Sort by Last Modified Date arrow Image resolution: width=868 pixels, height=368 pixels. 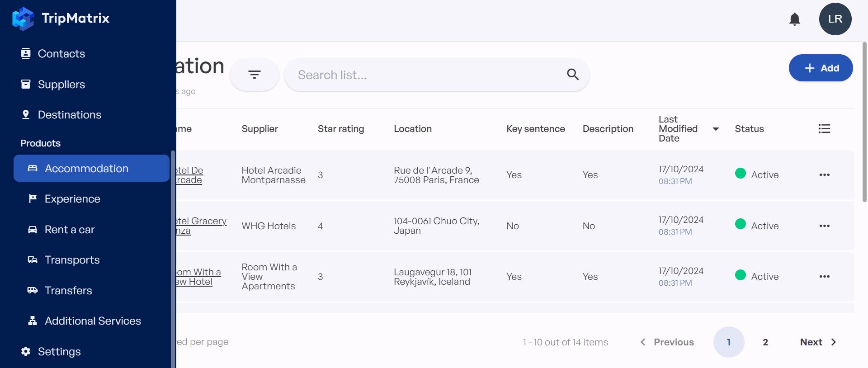[x=716, y=129]
